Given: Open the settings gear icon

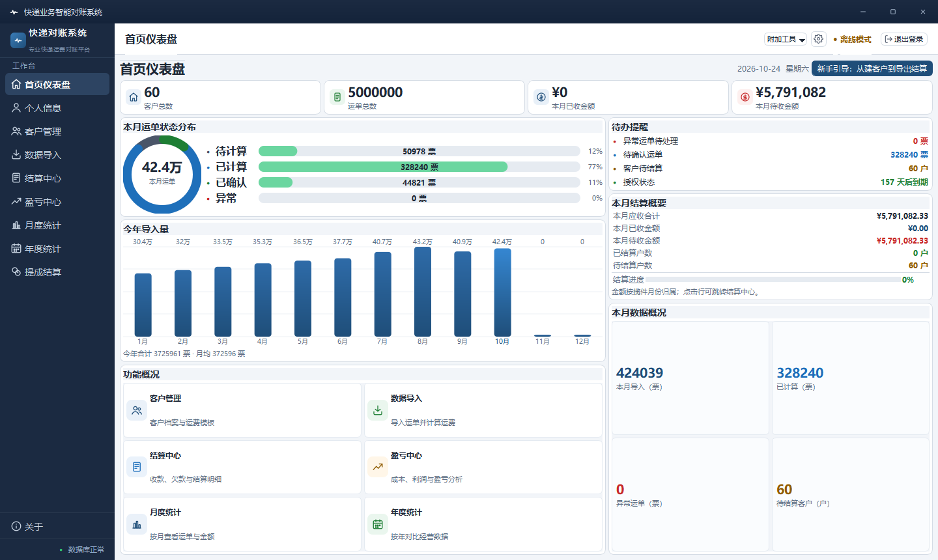Looking at the screenshot, I should 819,39.
